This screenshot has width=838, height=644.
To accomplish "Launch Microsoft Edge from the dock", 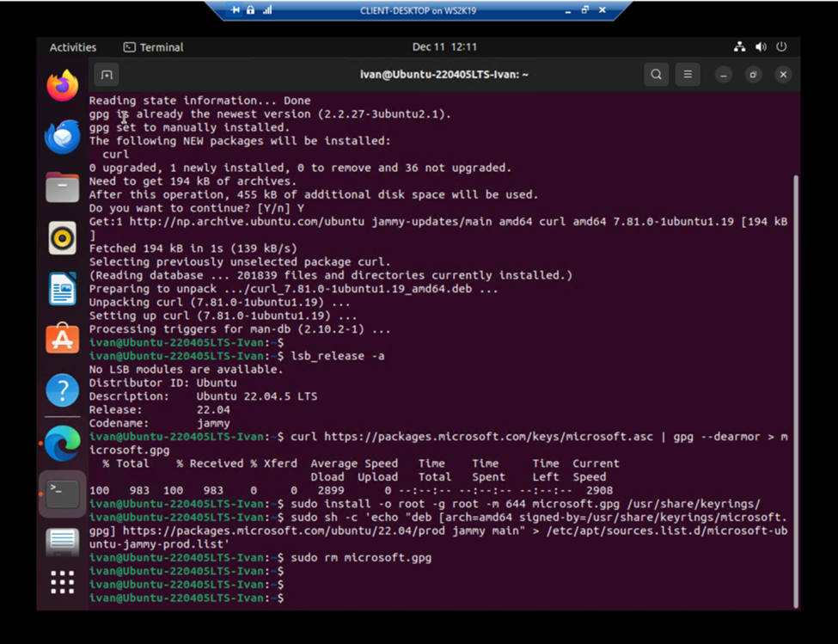I will coord(63,443).
